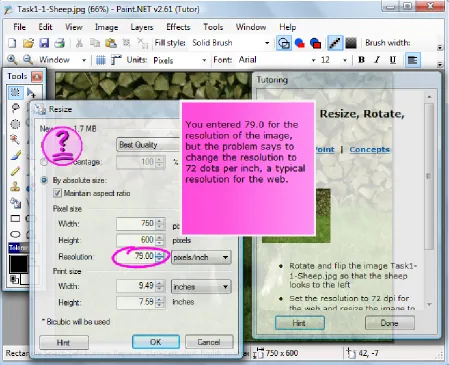
Task: Click the Zoom In magnifier icon
Action: [x=12, y=60]
